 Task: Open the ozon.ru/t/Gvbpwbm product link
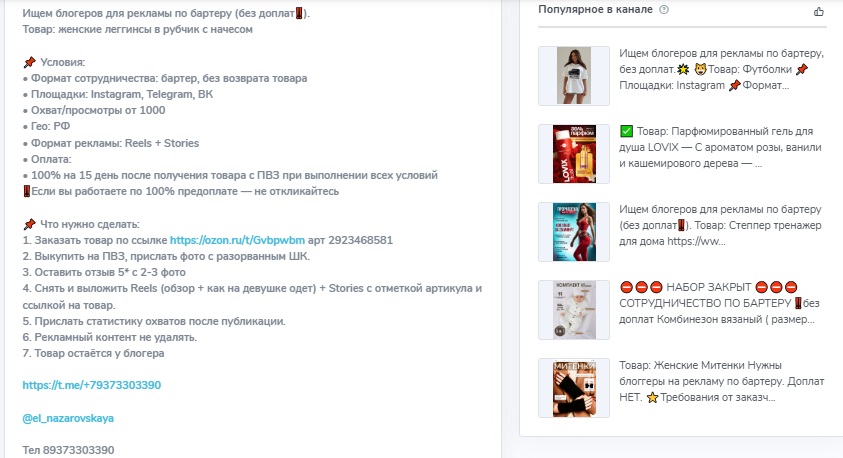pos(237,240)
